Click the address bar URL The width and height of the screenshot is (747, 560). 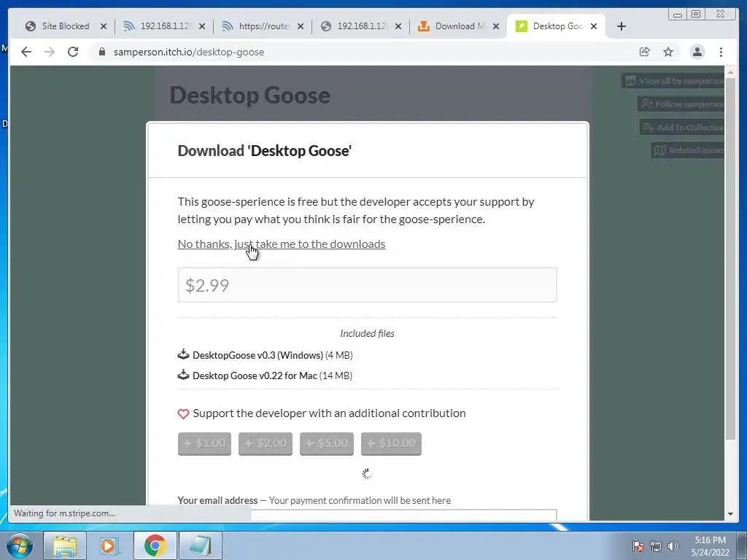click(189, 52)
